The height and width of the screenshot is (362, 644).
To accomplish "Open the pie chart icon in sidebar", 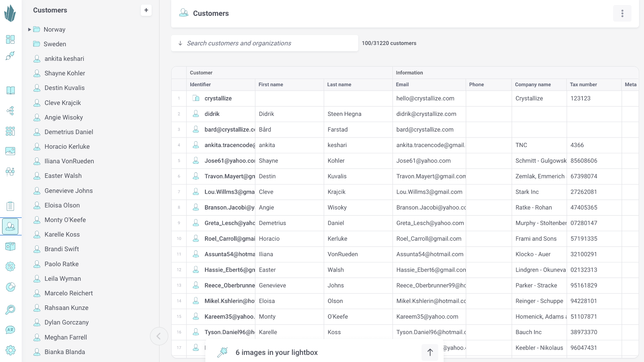I will (10, 287).
